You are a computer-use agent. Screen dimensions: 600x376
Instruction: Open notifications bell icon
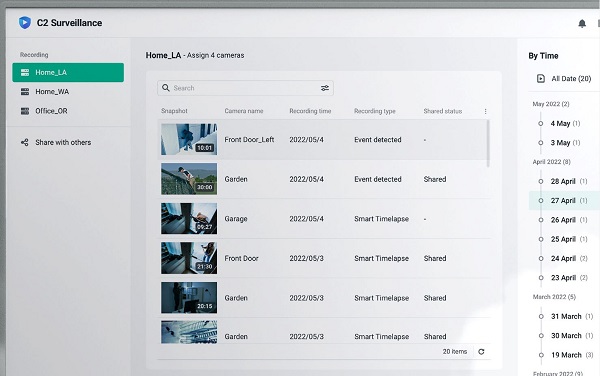[x=582, y=24]
